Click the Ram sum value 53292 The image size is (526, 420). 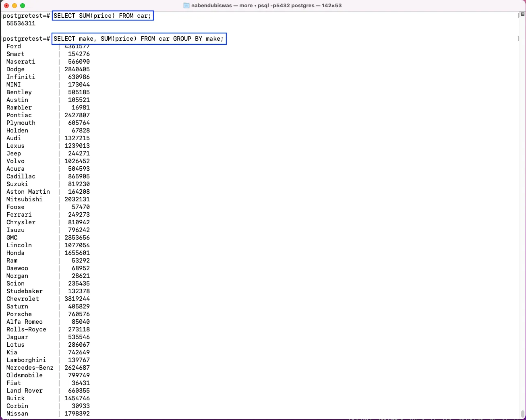click(x=81, y=261)
